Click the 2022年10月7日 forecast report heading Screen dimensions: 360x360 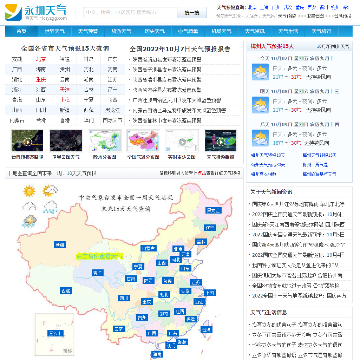pos(180,49)
